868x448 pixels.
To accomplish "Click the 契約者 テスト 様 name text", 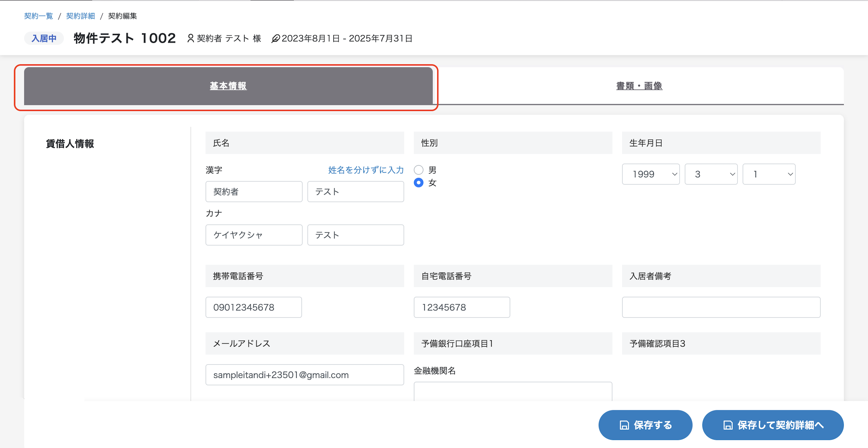I will 229,38.
